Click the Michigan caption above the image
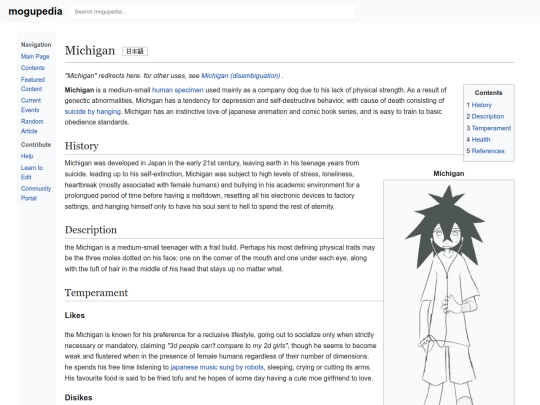 [x=449, y=174]
